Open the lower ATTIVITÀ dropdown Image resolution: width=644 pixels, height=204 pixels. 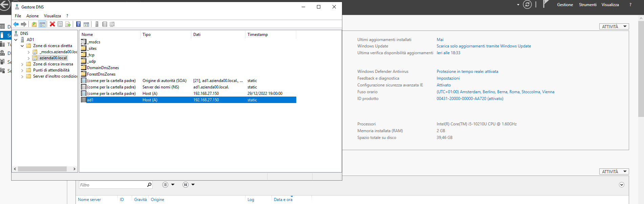[614, 171]
